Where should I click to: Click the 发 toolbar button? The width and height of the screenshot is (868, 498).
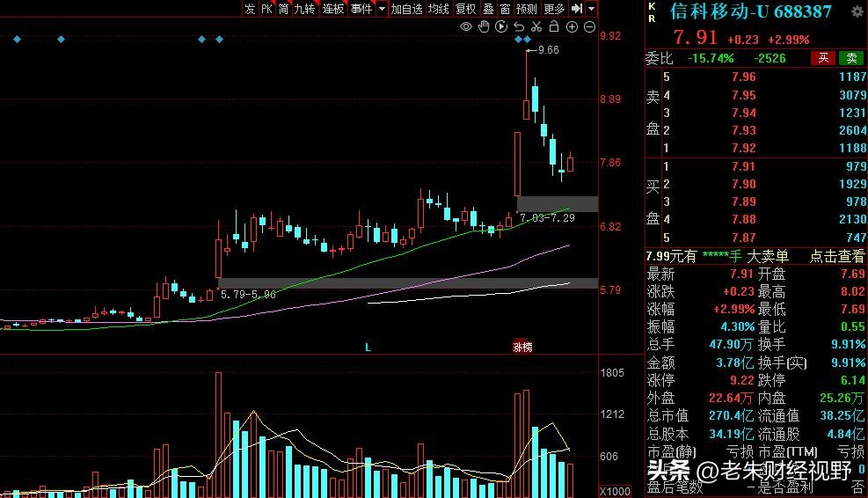click(x=251, y=9)
